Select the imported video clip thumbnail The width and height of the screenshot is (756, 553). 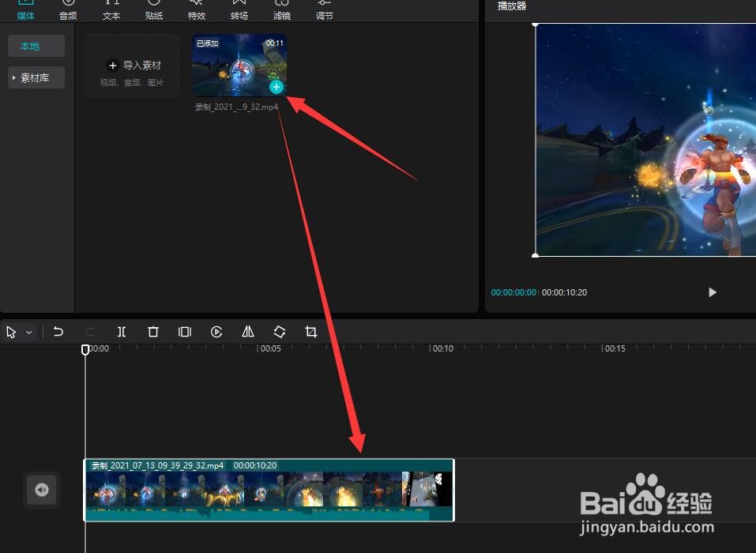point(239,65)
